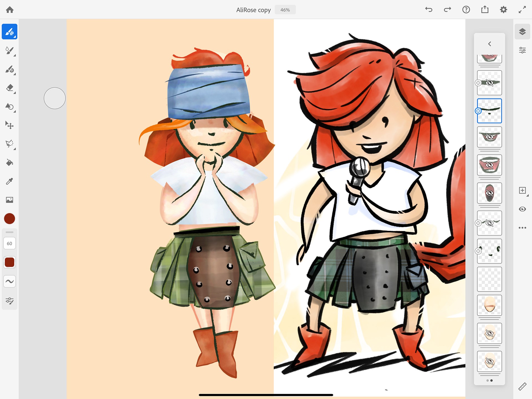Open the dark red color chip

(x=9, y=218)
